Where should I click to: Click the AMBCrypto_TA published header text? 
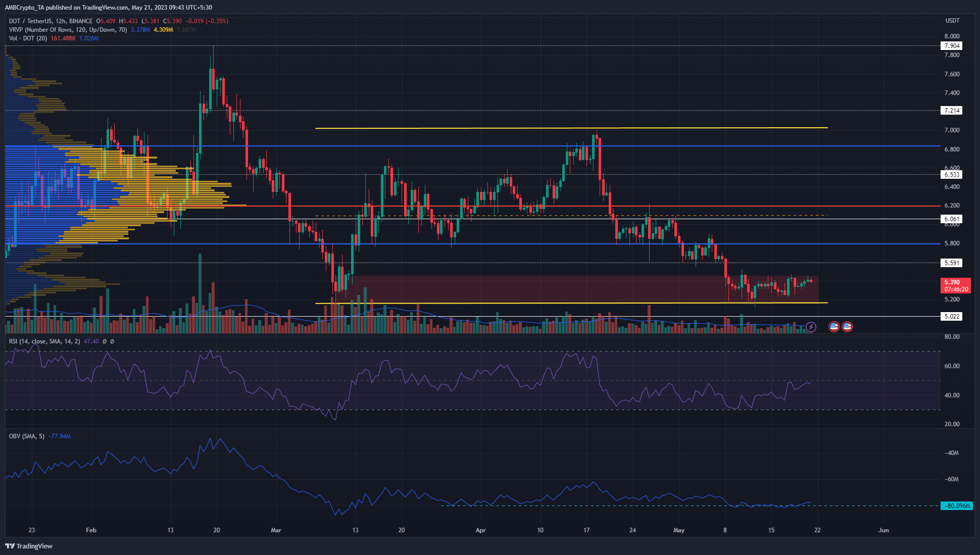coord(108,8)
